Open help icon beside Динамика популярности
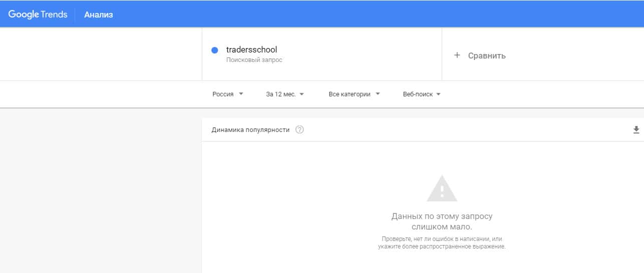 pyautogui.click(x=299, y=130)
